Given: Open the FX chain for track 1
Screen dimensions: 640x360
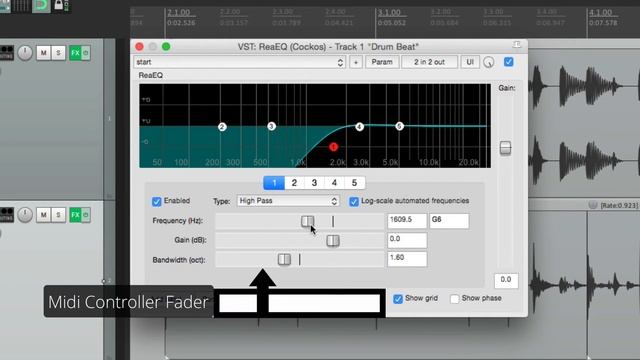Looking at the screenshot, I should click(75, 53).
